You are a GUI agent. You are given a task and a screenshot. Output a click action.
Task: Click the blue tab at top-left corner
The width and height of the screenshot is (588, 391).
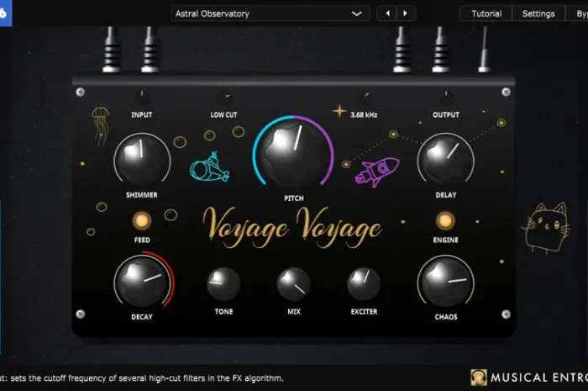pyautogui.click(x=6, y=13)
